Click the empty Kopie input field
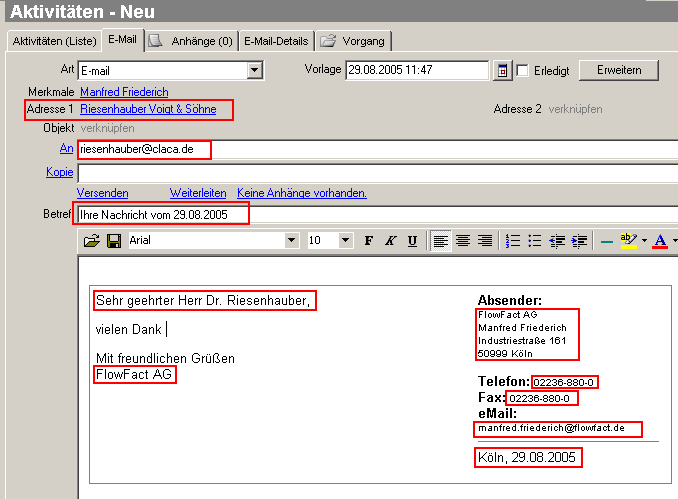The width and height of the screenshot is (678, 499). point(378,173)
